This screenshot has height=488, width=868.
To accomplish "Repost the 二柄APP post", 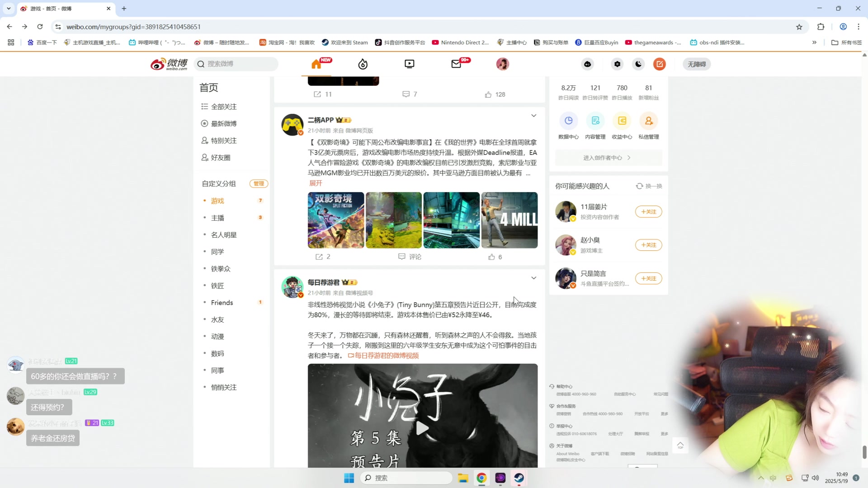I will click(x=323, y=257).
